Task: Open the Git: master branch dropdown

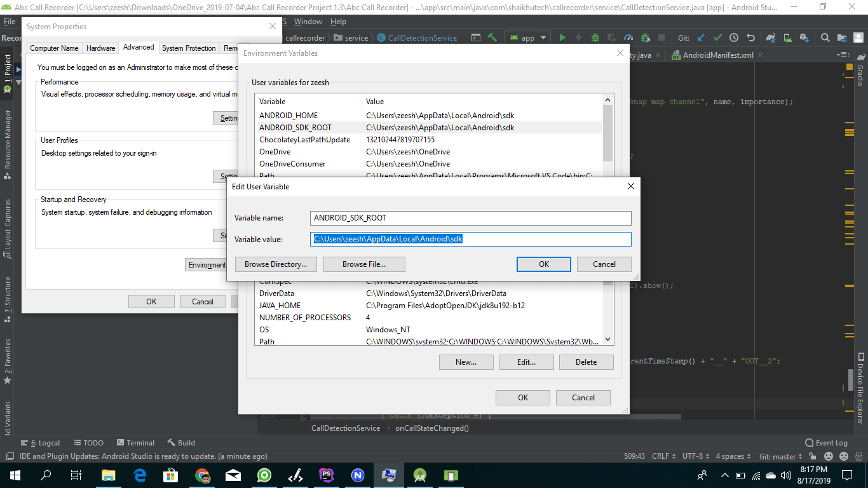Action: pyautogui.click(x=781, y=456)
